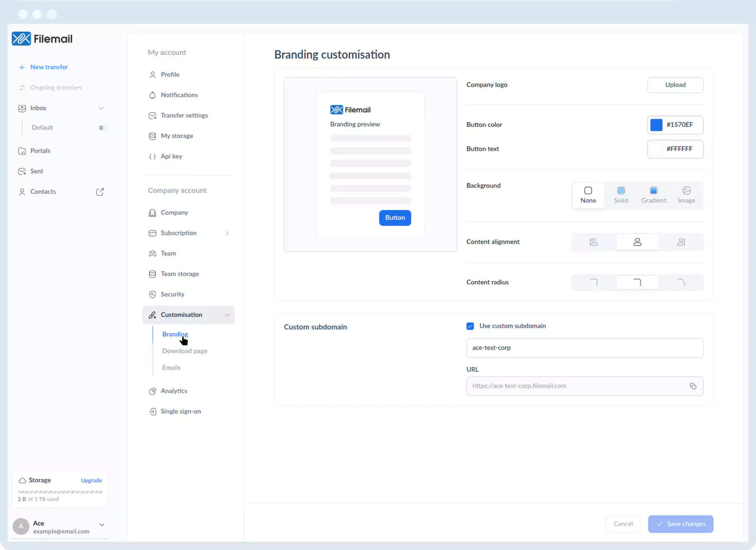Click the subdomain name input field
The width and height of the screenshot is (756, 550).
(584, 348)
